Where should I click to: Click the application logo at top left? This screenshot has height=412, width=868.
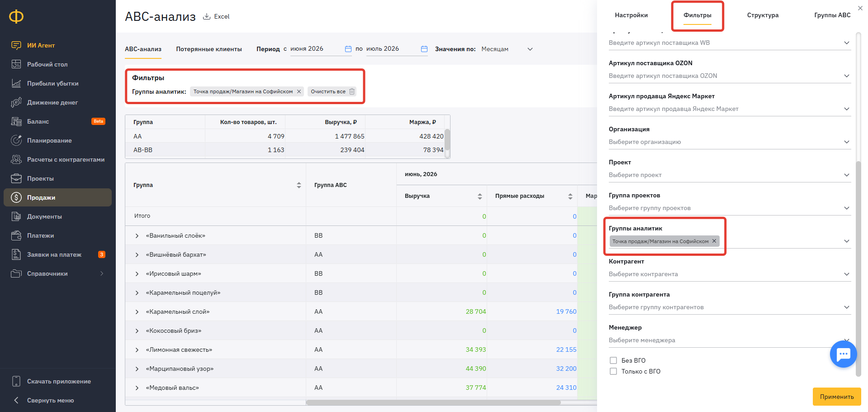click(16, 17)
